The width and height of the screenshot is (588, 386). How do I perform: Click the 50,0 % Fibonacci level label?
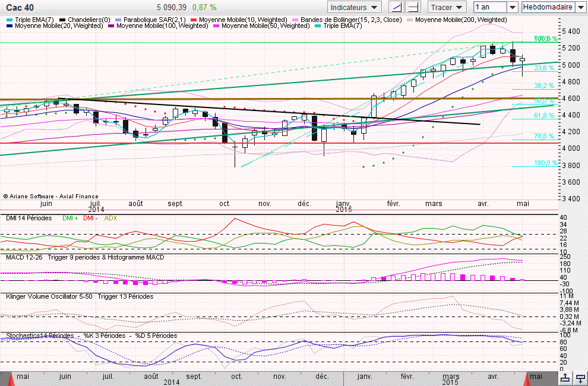tap(543, 100)
